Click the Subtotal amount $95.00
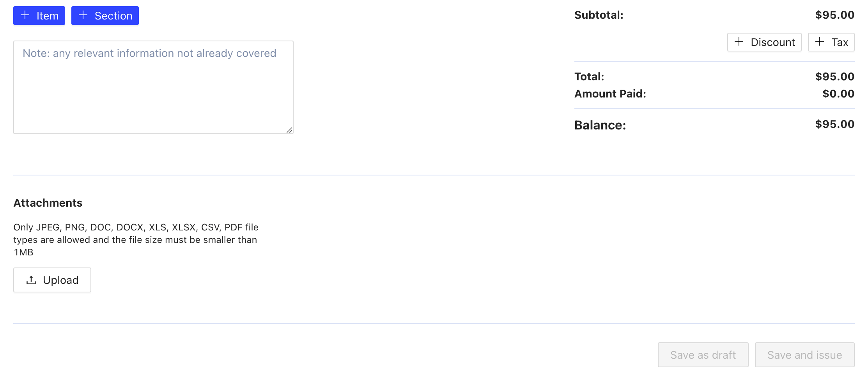Image resolution: width=868 pixels, height=379 pixels. [x=834, y=15]
